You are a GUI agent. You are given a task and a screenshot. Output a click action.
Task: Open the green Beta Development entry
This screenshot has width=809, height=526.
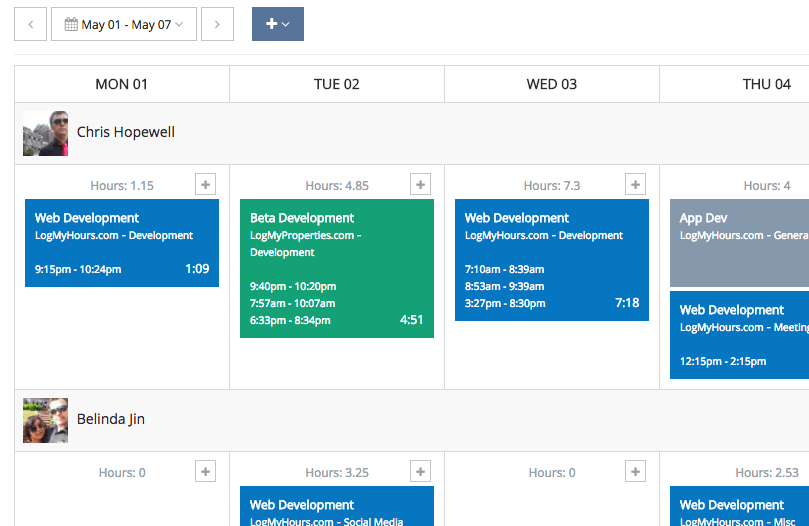coord(337,268)
